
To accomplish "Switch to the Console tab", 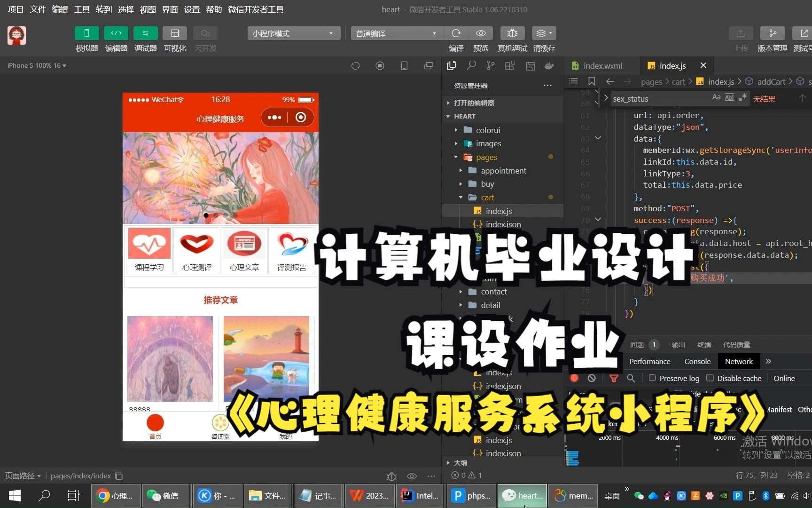I will pyautogui.click(x=697, y=361).
